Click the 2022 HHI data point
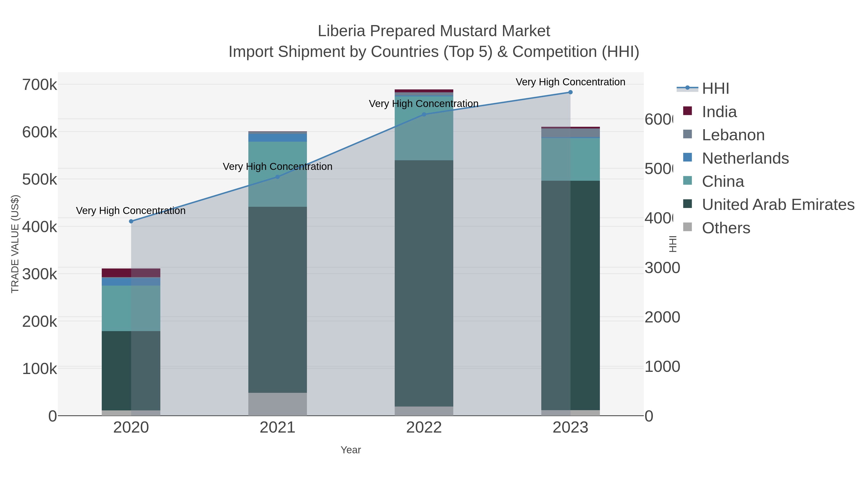This screenshot has width=868, height=488. [x=424, y=114]
